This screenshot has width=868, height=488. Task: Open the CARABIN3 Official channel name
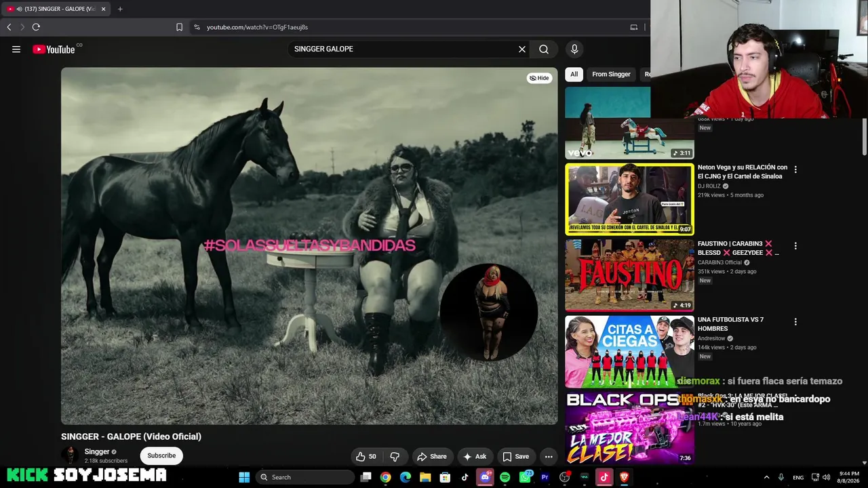(x=719, y=262)
